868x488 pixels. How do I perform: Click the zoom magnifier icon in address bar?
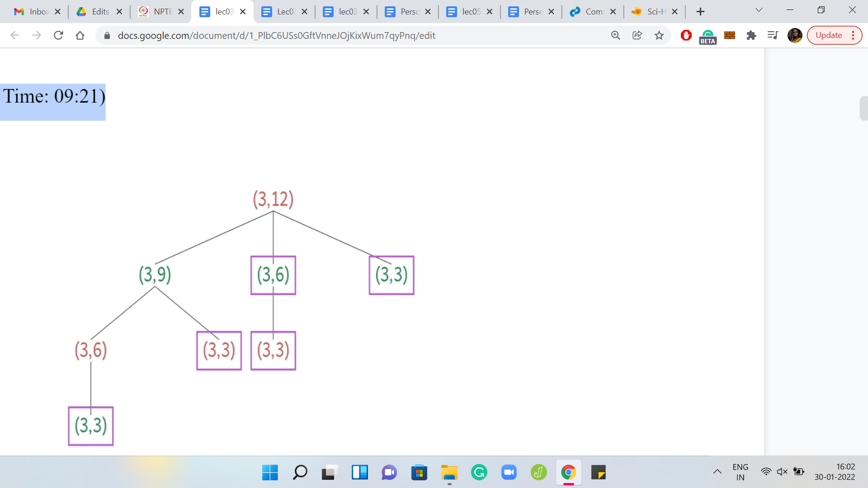point(615,35)
